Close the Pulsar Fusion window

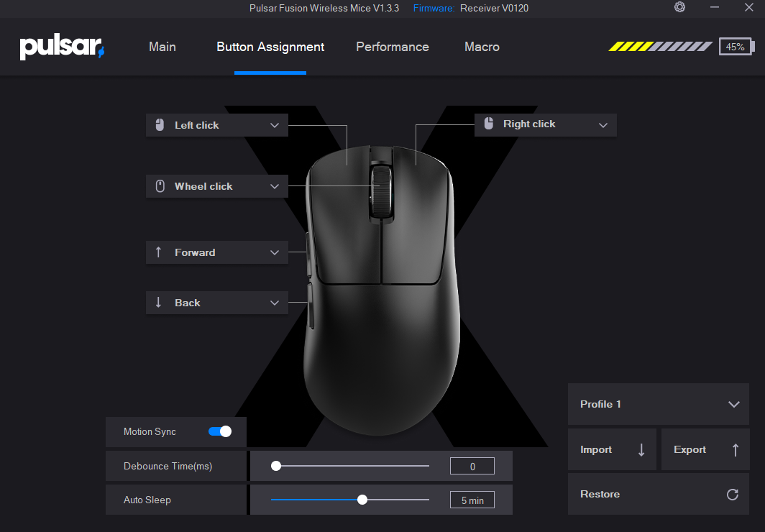[x=749, y=7]
